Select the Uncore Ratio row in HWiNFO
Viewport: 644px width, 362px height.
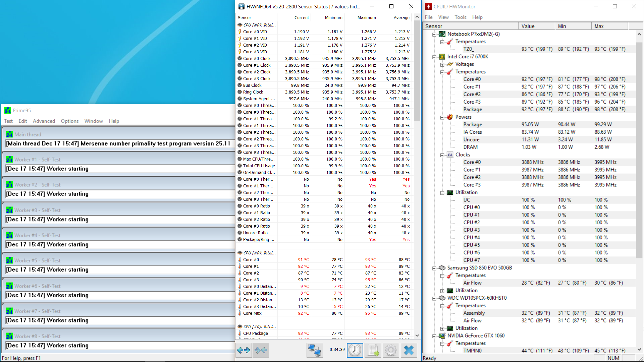point(324,233)
